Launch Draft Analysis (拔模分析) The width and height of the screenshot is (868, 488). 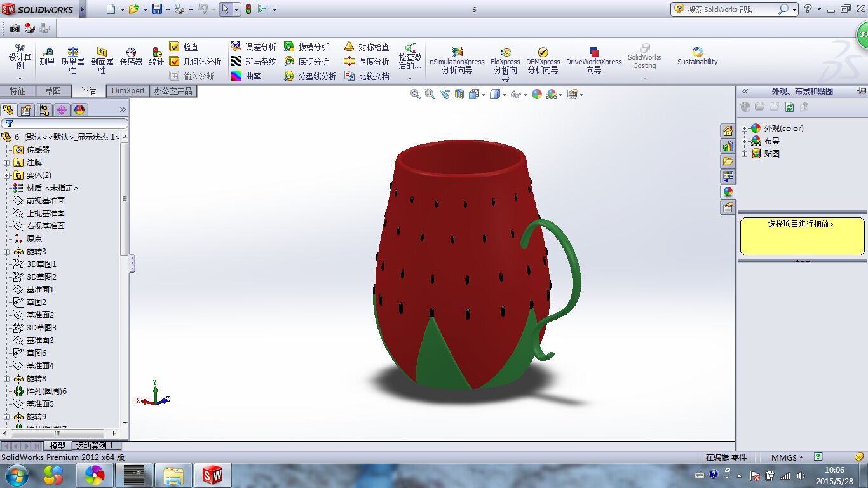coord(306,47)
